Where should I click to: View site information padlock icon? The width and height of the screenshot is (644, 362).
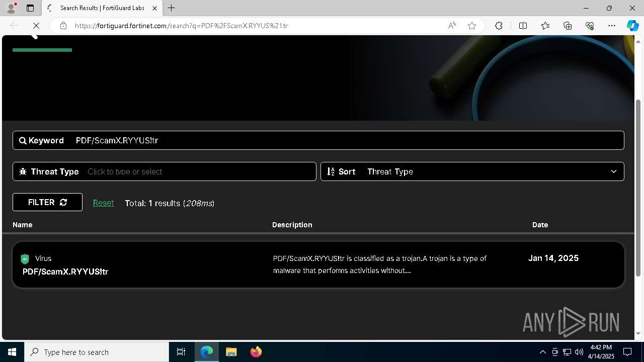click(x=63, y=26)
